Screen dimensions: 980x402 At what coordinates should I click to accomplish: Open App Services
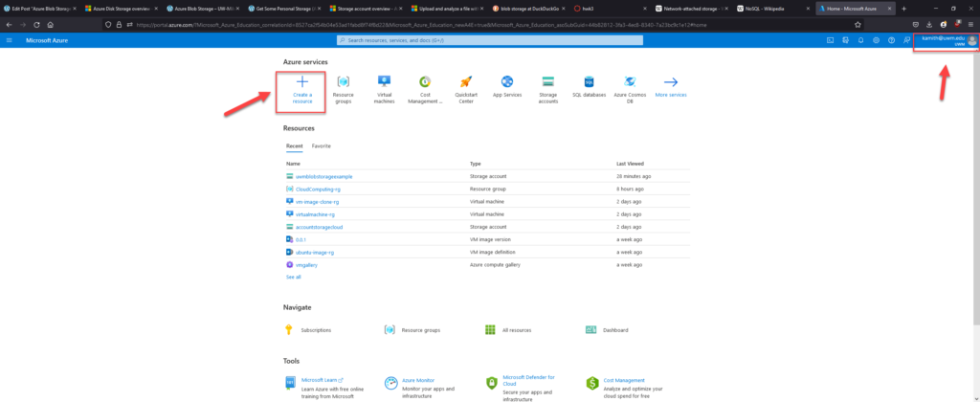pyautogui.click(x=507, y=86)
